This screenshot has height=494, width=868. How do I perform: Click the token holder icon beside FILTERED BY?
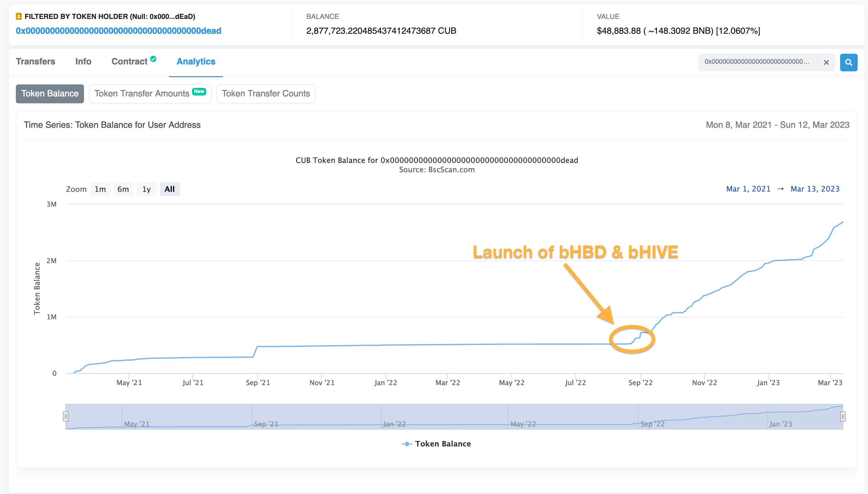coord(19,16)
